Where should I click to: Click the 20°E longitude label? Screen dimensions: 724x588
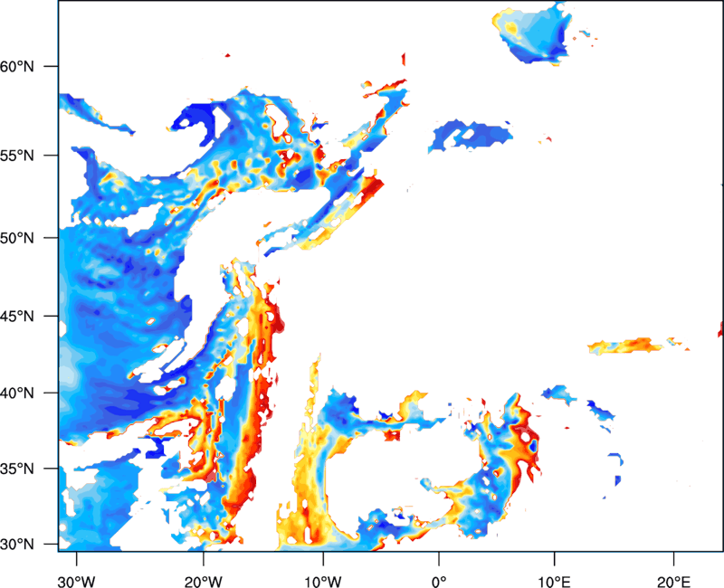pos(673,582)
